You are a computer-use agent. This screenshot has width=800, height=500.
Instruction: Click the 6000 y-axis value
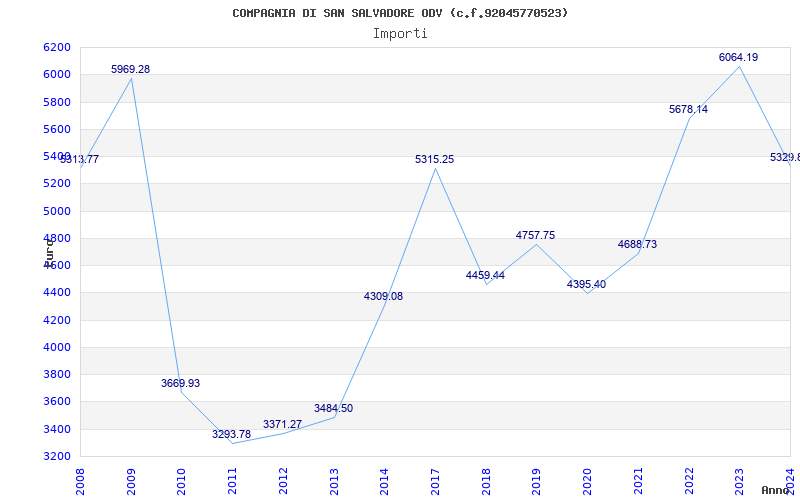click(57, 74)
